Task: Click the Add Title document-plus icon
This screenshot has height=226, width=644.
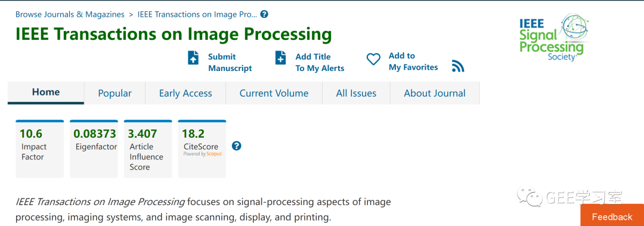Action: click(x=280, y=57)
